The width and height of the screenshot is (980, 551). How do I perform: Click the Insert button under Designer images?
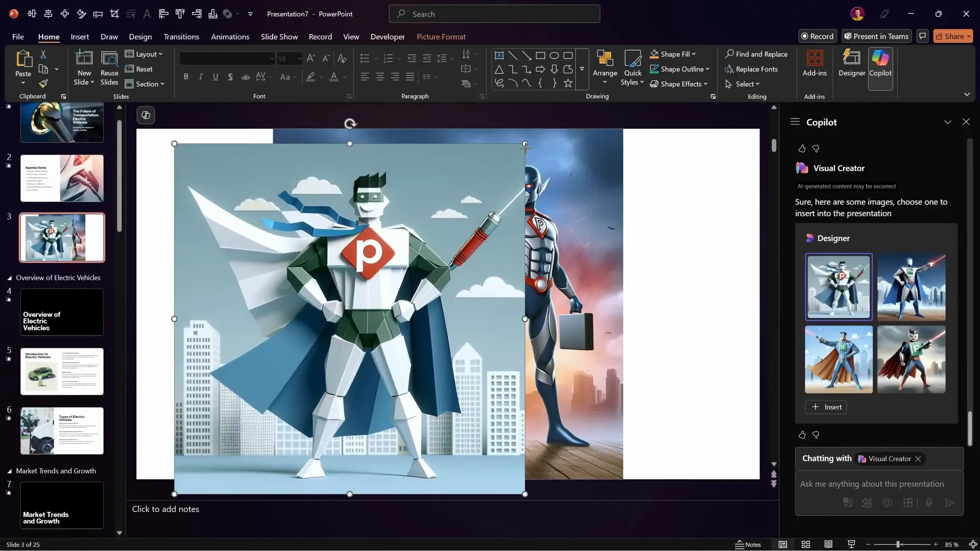click(x=826, y=407)
